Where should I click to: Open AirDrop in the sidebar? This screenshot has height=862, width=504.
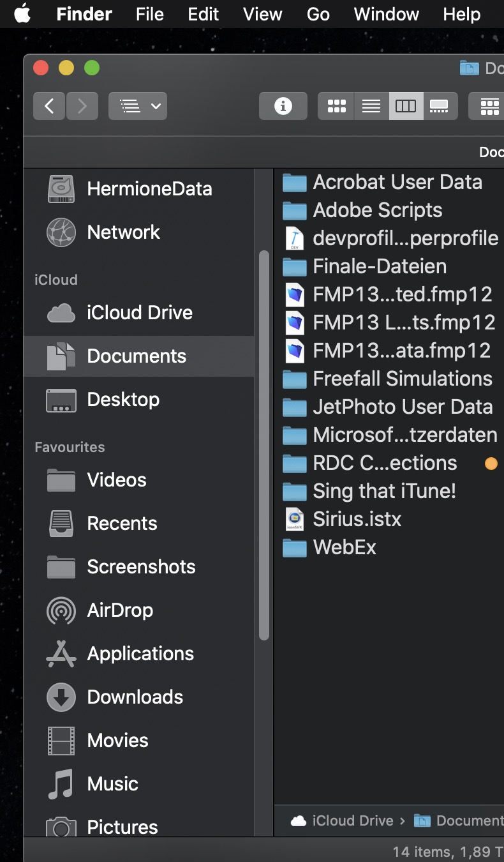tap(120, 610)
